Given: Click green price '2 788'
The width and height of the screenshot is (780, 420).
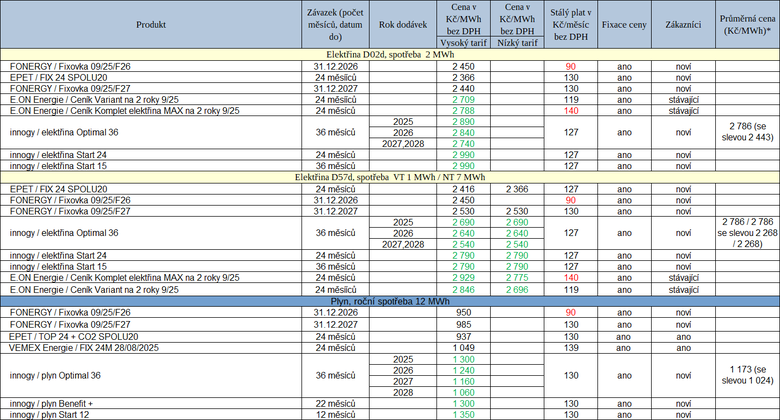Looking at the screenshot, I should pos(464,110).
